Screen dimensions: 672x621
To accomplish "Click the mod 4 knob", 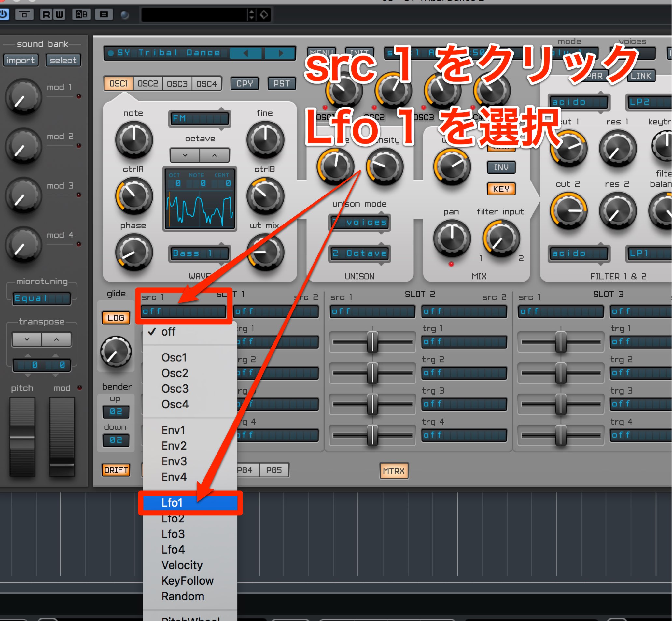I will pyautogui.click(x=23, y=245).
